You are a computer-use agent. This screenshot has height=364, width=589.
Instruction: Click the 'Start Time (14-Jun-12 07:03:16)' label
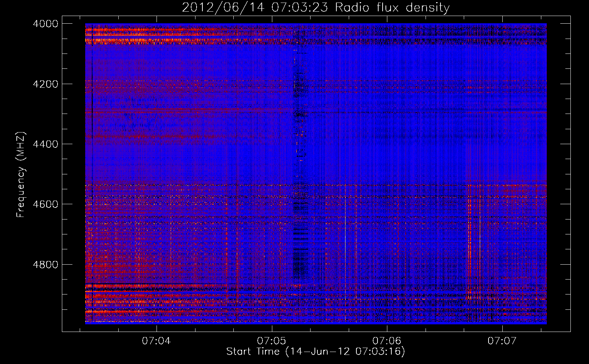pyautogui.click(x=316, y=352)
